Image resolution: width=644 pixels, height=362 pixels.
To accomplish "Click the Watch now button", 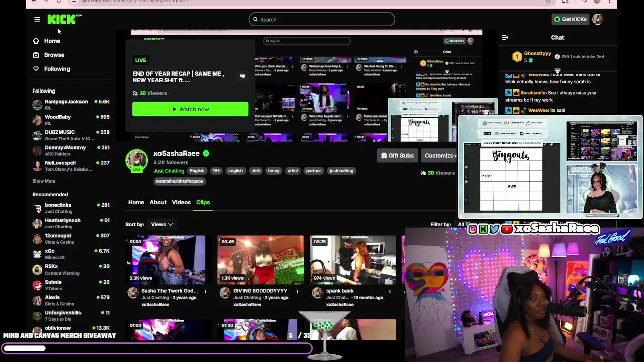I will click(190, 109).
